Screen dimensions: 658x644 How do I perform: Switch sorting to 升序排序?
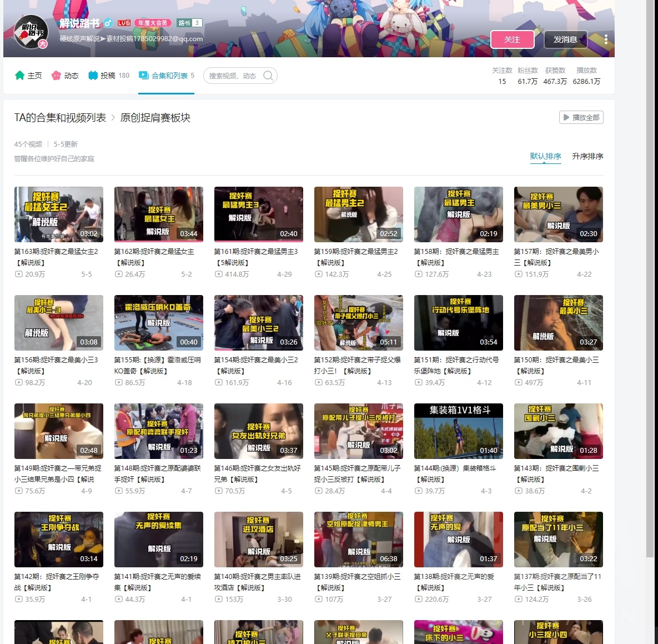587,156
